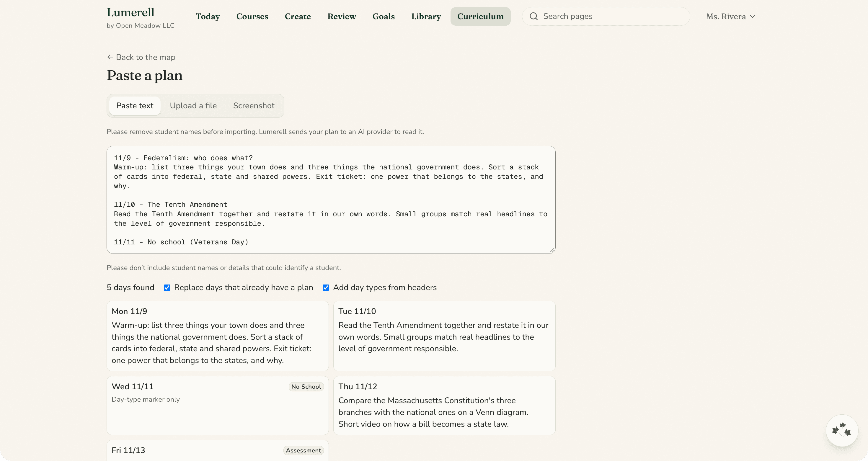Click the Assessment tag on Fri 11/13

coord(303,451)
